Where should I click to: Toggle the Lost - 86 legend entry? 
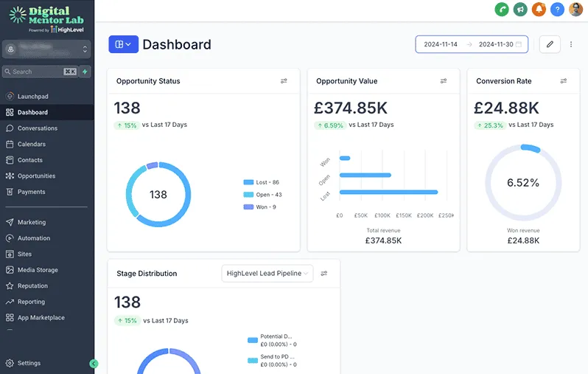coord(262,182)
